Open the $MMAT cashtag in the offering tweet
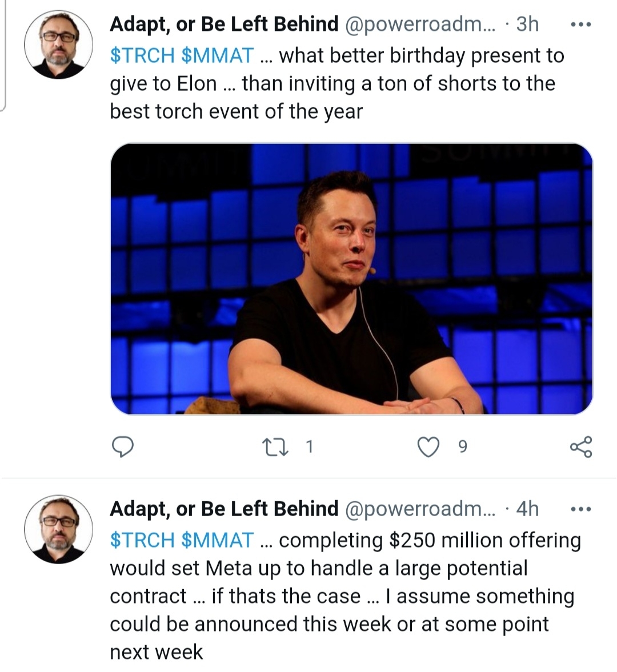Screen dimensions: 617x672 pos(217,540)
